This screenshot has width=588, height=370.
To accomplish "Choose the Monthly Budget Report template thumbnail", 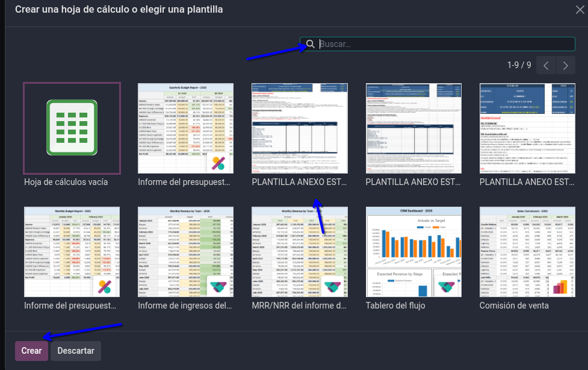I will (72, 251).
